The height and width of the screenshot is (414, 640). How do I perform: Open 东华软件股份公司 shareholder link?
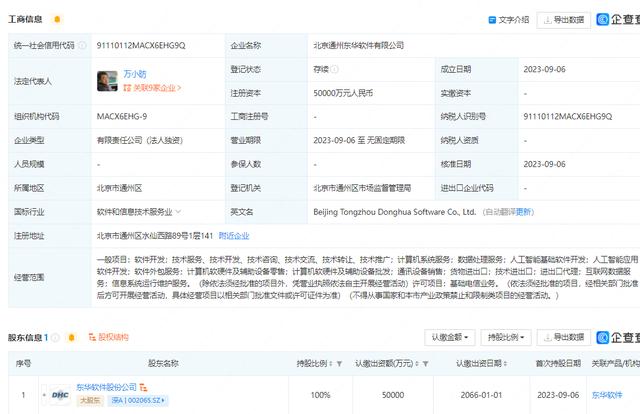(107, 387)
